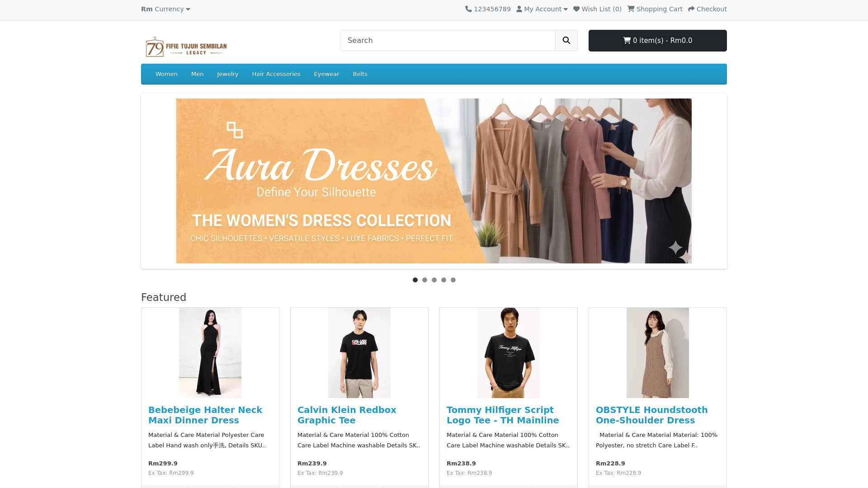Screen dimensions: 868x488
Task: Open Calvin Klein Redbox Graphic Tee
Action: 347,415
